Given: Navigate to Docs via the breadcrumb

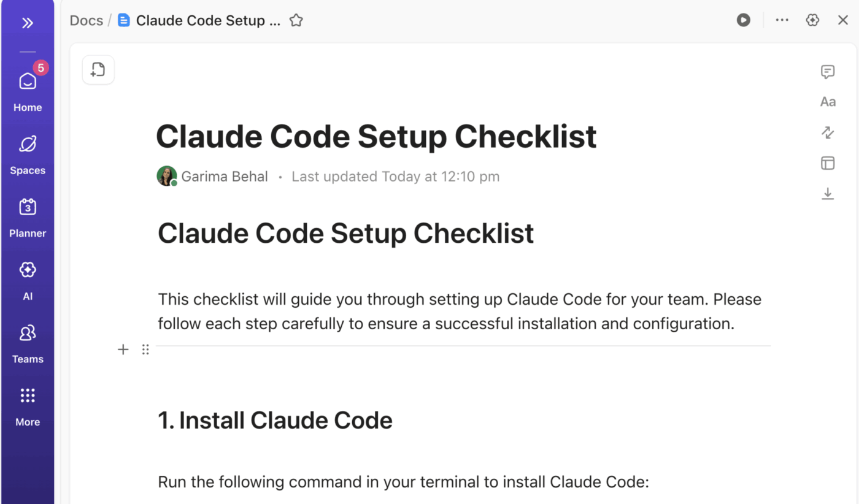Looking at the screenshot, I should 86,20.
